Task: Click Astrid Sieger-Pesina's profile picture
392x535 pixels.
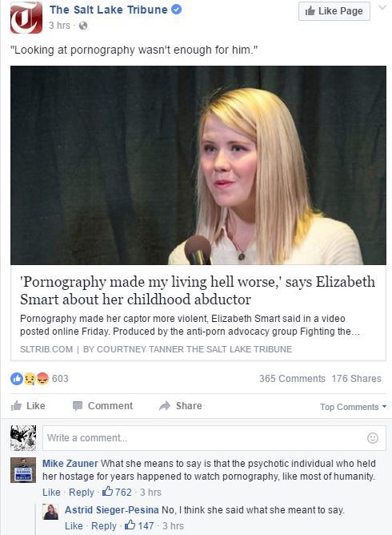Action: [50, 512]
